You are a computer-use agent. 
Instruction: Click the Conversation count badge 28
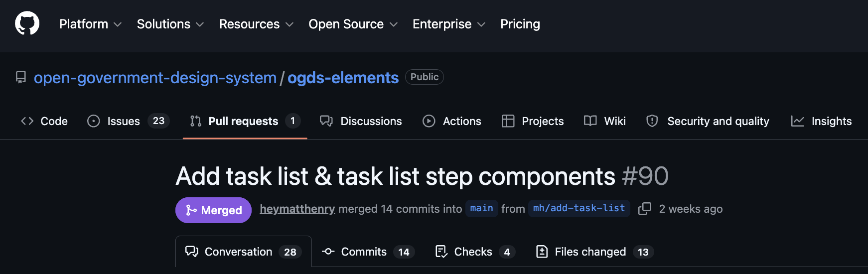tap(290, 252)
